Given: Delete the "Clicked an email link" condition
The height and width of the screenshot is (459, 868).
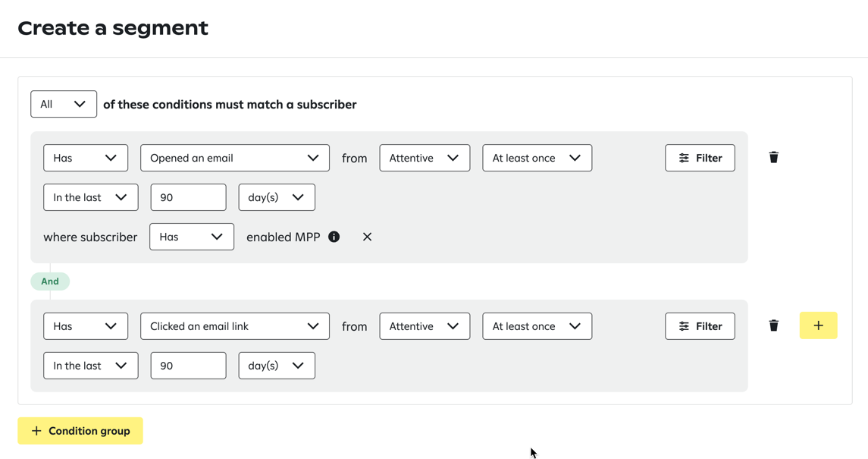Looking at the screenshot, I should (x=773, y=325).
